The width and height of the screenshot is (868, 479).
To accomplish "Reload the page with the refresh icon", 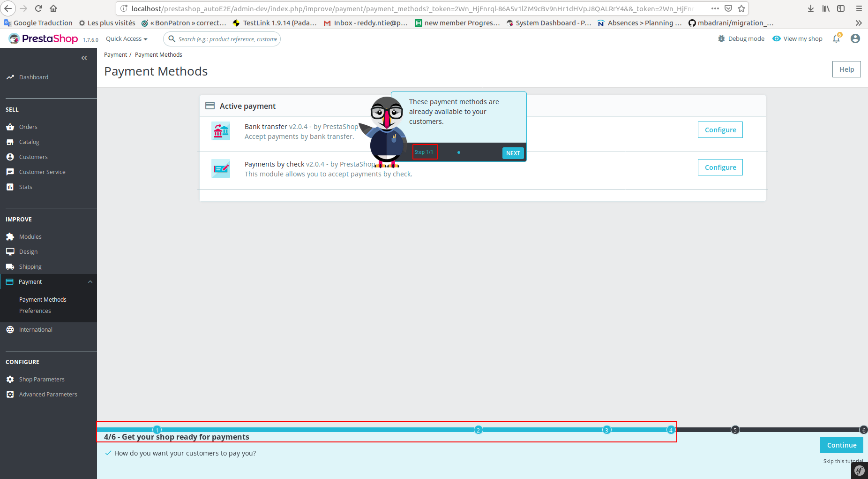I will (39, 8).
